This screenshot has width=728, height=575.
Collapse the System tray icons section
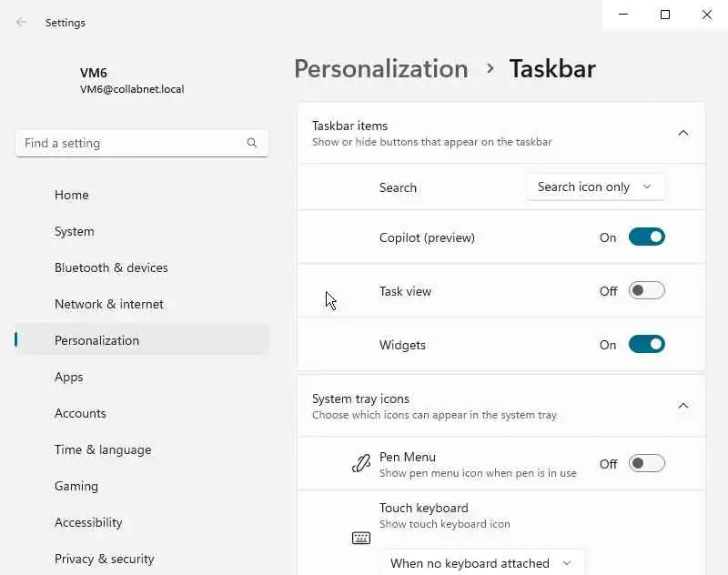[683, 406]
